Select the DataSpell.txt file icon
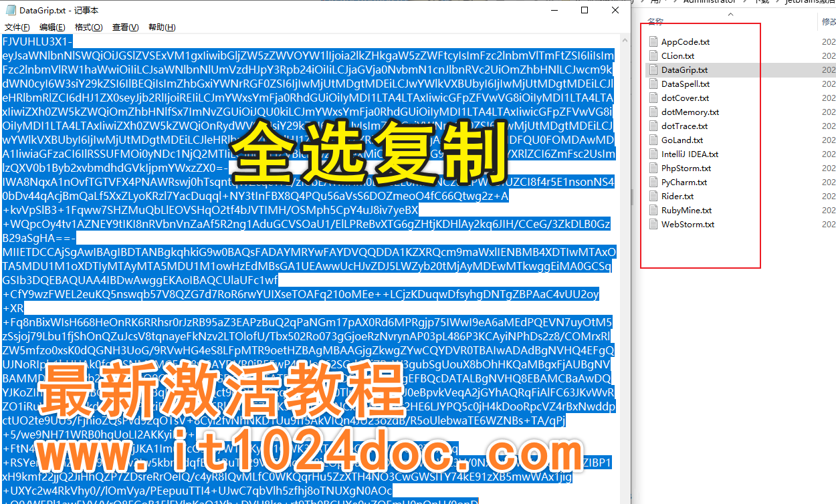836x504 pixels. [654, 84]
